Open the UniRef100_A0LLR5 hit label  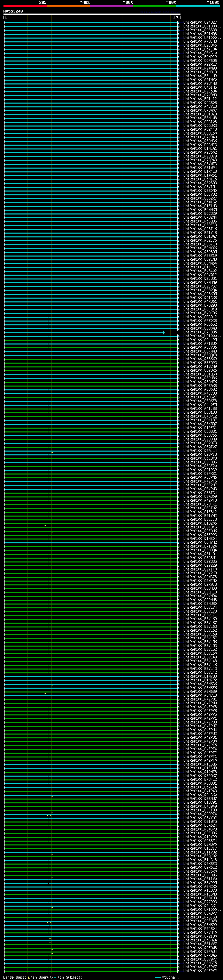200,340
